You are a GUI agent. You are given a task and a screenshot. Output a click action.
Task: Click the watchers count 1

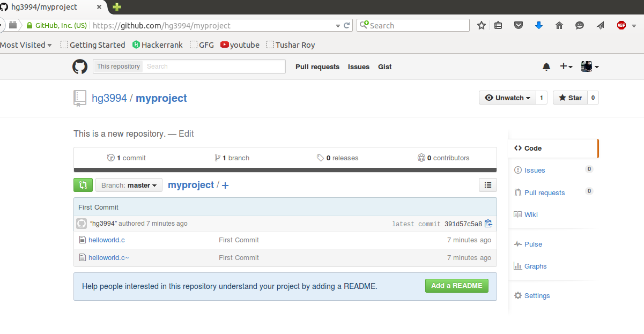click(541, 98)
